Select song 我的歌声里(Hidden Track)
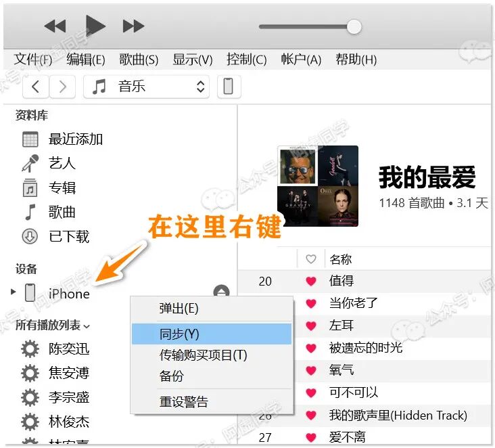Screen dimensions: 495x448 click(x=398, y=415)
